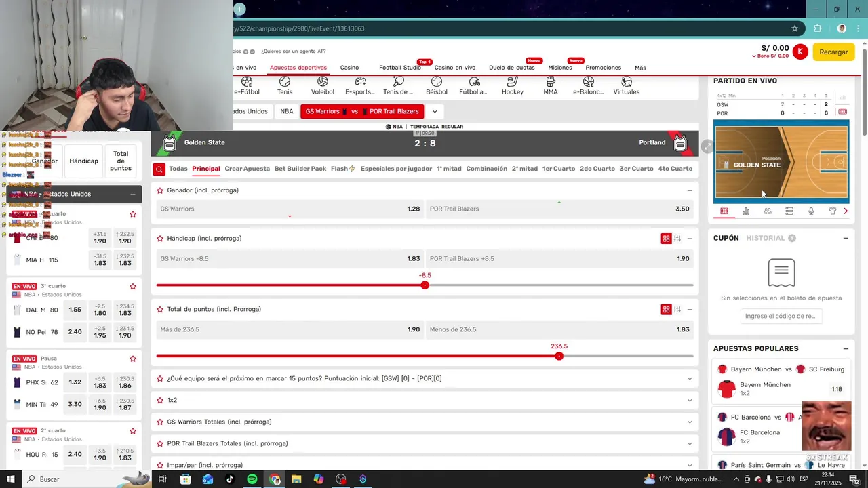
Task: Favorite the 1x2 market star
Action: pyautogui.click(x=160, y=400)
